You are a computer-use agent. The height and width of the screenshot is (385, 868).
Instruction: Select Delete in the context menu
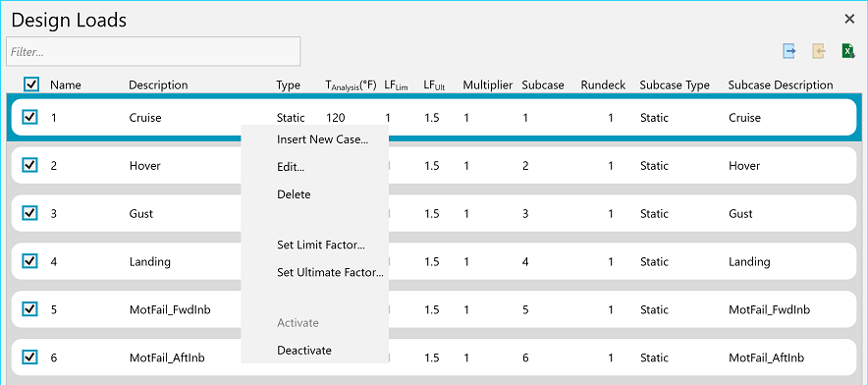coord(294,194)
